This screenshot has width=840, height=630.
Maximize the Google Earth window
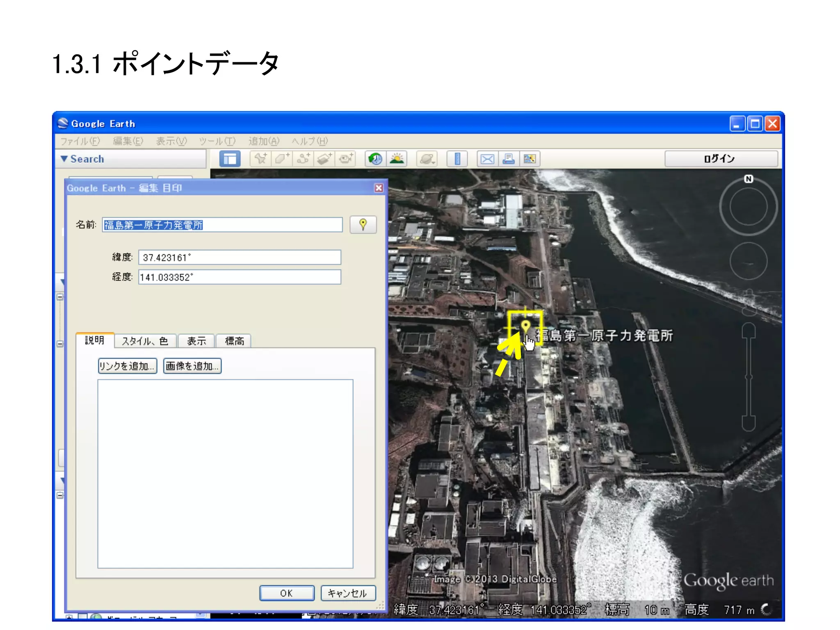(755, 123)
